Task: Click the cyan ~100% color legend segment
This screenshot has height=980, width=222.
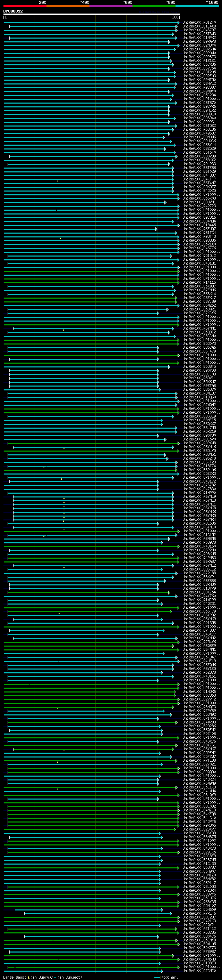Action: tap(197, 6)
